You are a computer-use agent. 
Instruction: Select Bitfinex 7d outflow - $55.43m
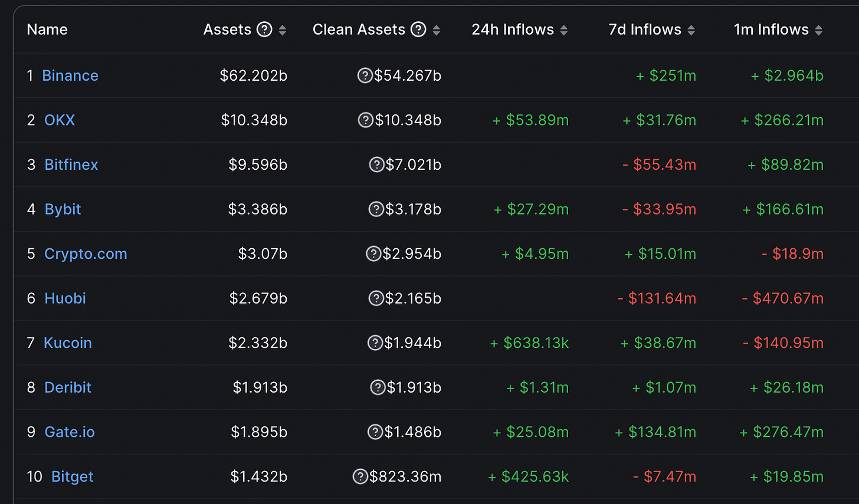[x=660, y=164]
